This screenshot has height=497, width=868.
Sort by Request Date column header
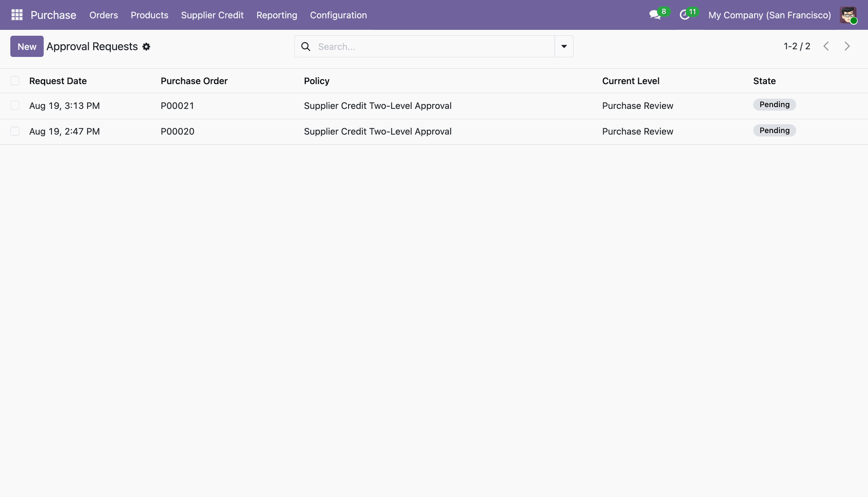click(58, 81)
